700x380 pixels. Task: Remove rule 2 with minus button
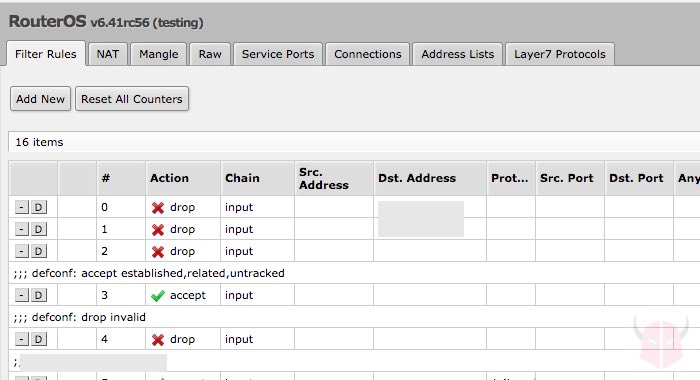(21, 251)
